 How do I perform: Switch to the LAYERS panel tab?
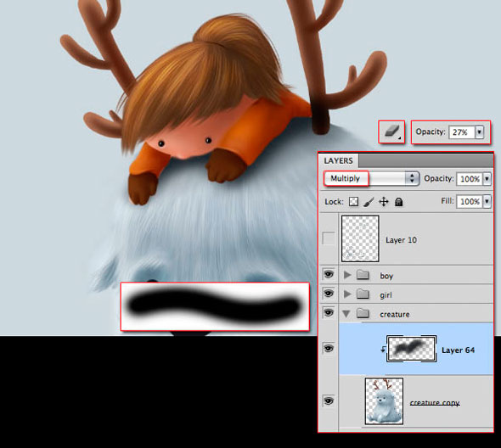338,160
